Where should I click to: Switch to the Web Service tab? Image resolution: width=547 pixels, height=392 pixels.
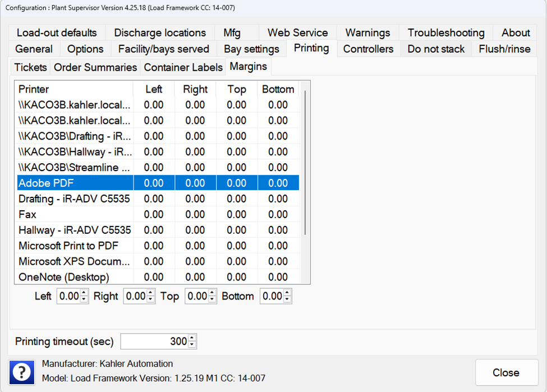click(x=297, y=33)
